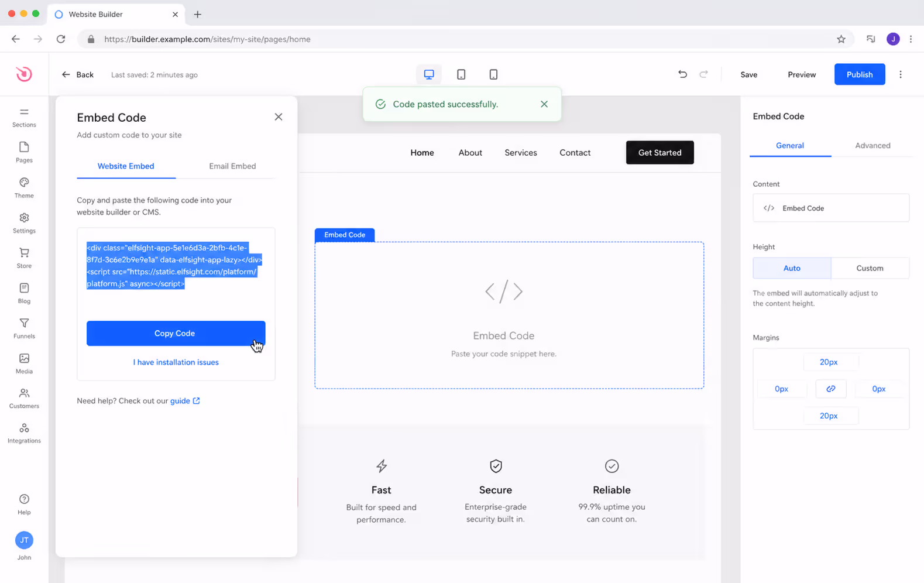This screenshot has width=924, height=583.
Task: Click the Save button
Action: (748, 74)
